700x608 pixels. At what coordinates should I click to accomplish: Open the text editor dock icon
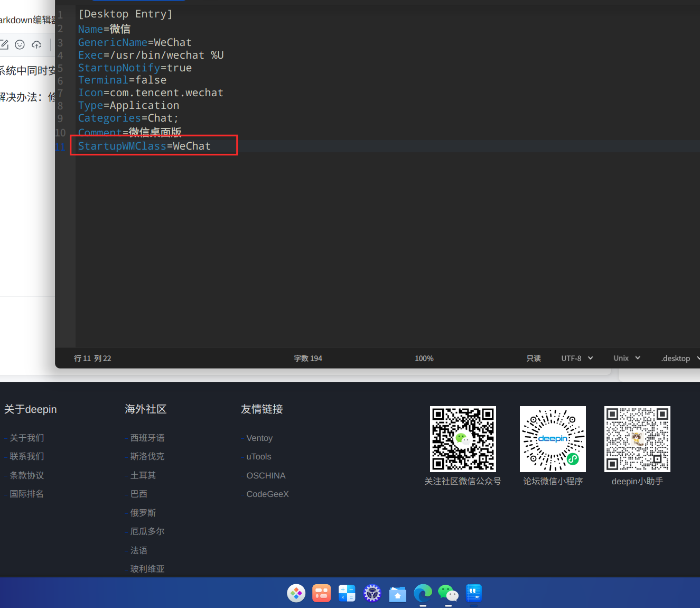(x=474, y=593)
